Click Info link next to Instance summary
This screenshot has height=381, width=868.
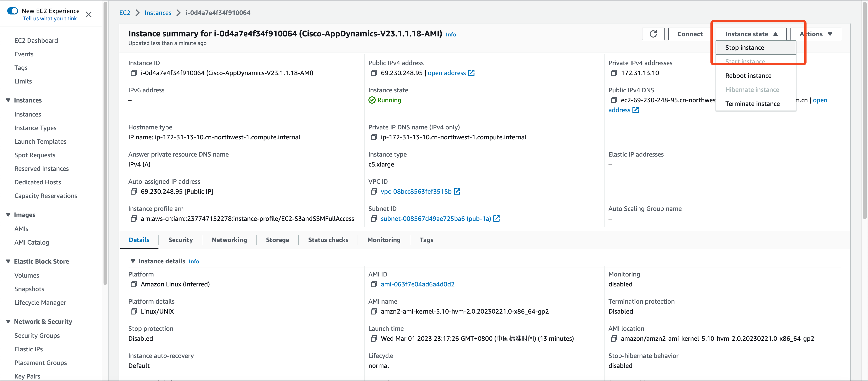[x=451, y=34]
